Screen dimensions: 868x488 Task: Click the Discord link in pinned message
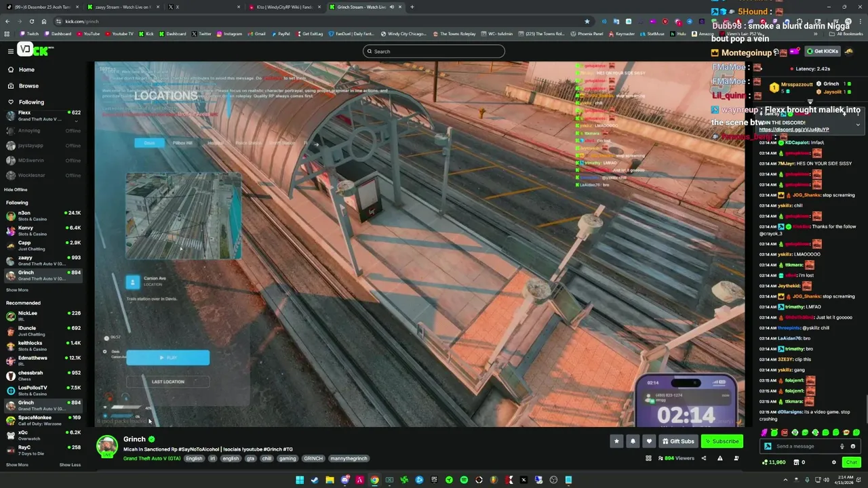click(x=793, y=129)
